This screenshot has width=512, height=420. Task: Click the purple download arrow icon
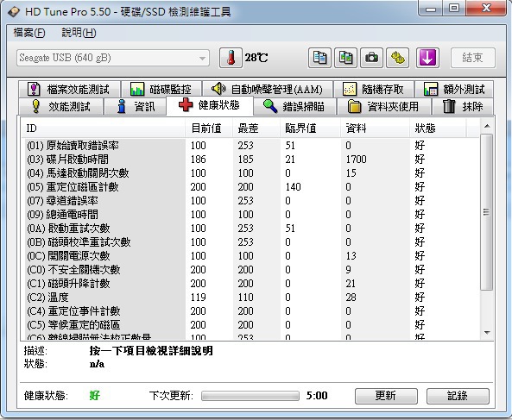[427, 58]
